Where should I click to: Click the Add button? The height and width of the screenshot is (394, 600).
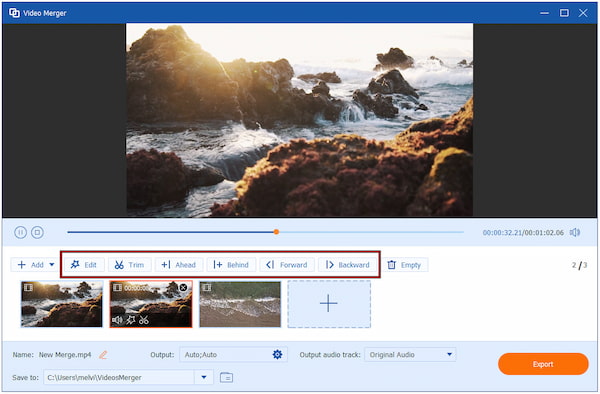(x=31, y=265)
